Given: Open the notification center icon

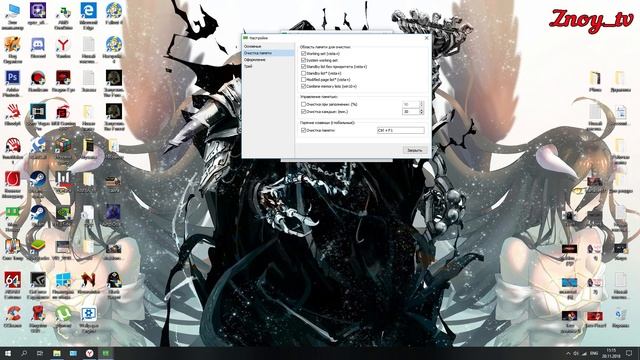Looking at the screenshot, I should pyautogui.click(x=629, y=353).
